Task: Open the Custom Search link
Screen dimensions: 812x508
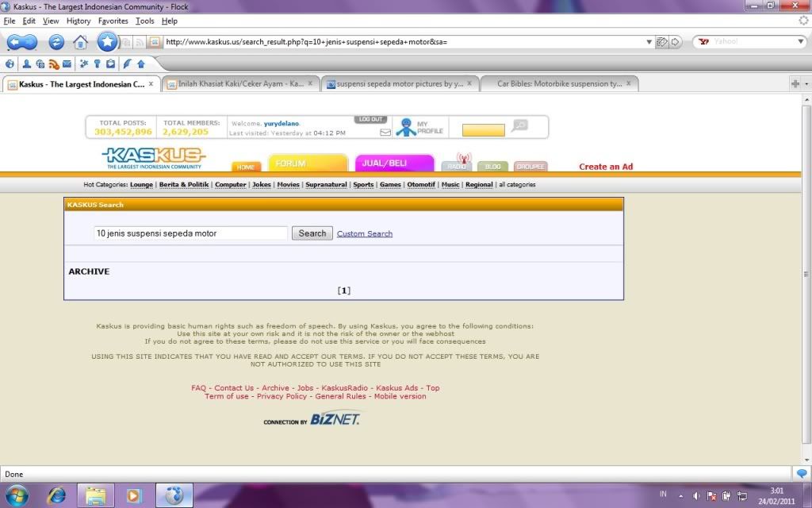Action: [365, 234]
